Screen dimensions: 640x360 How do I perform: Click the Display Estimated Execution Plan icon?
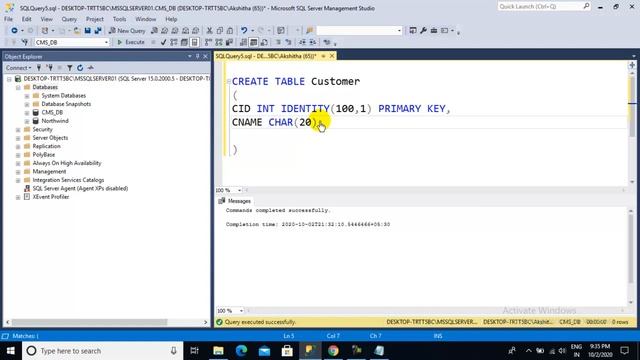(x=174, y=42)
